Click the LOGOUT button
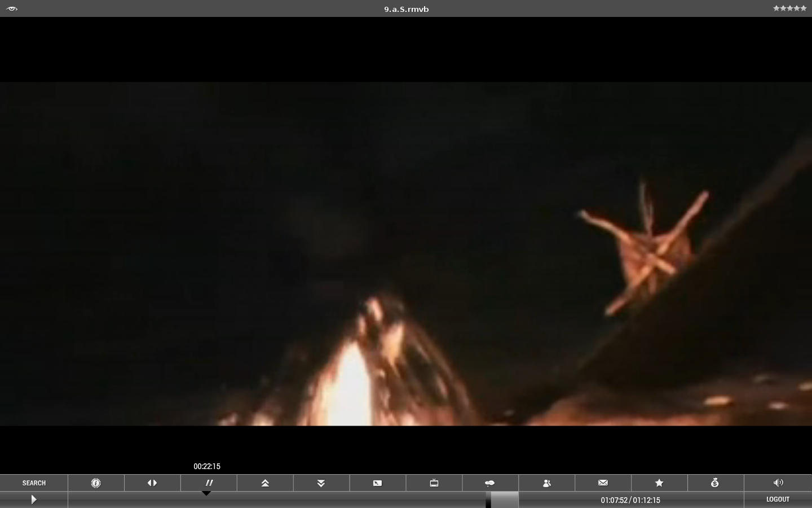 pos(778,500)
